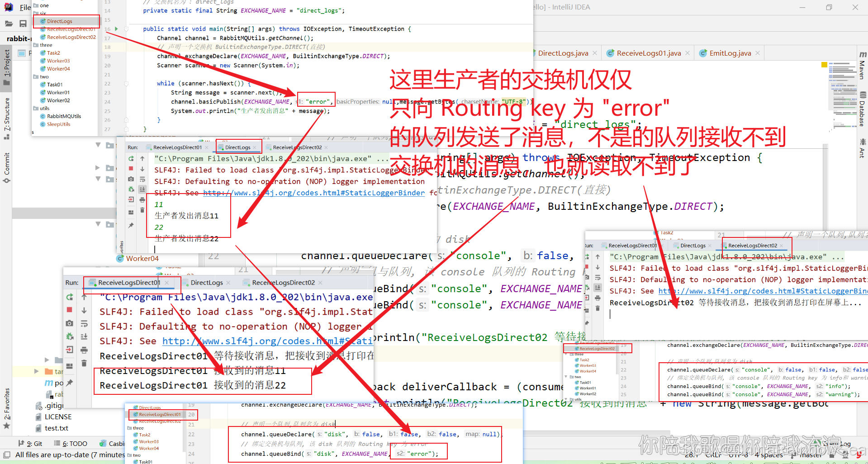Click Down arrow in active ReceiveLogsDirect02 Run panel
This screenshot has height=464, width=868.
click(598, 267)
